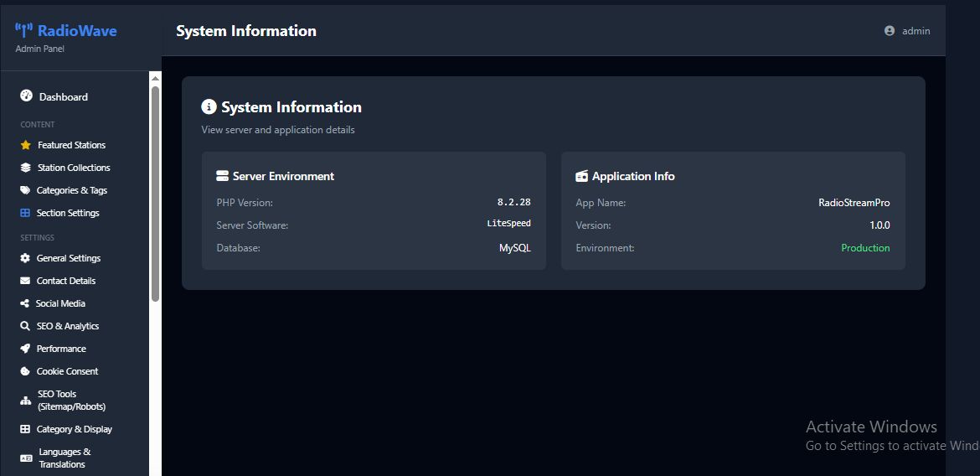Click the Categories & Tags tag icon

(25, 190)
